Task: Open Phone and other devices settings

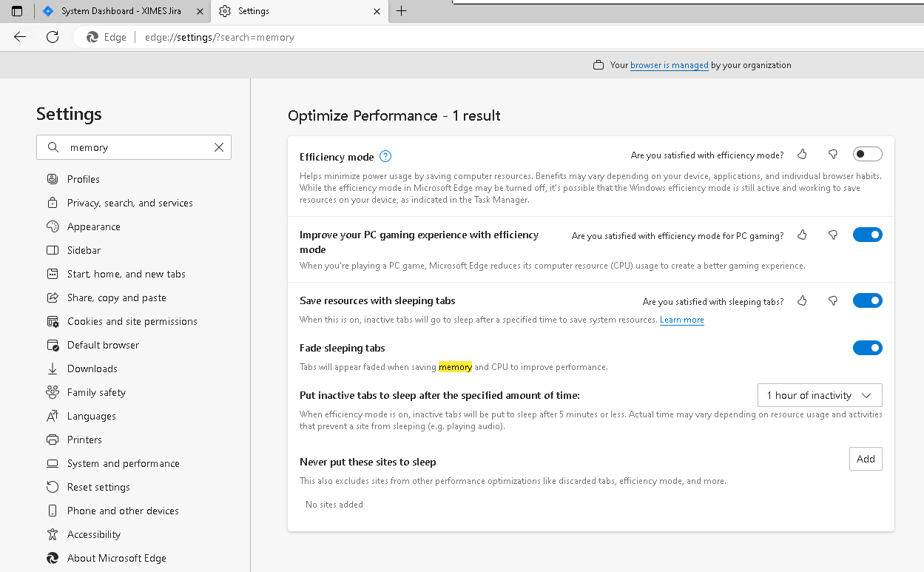Action: (x=123, y=511)
